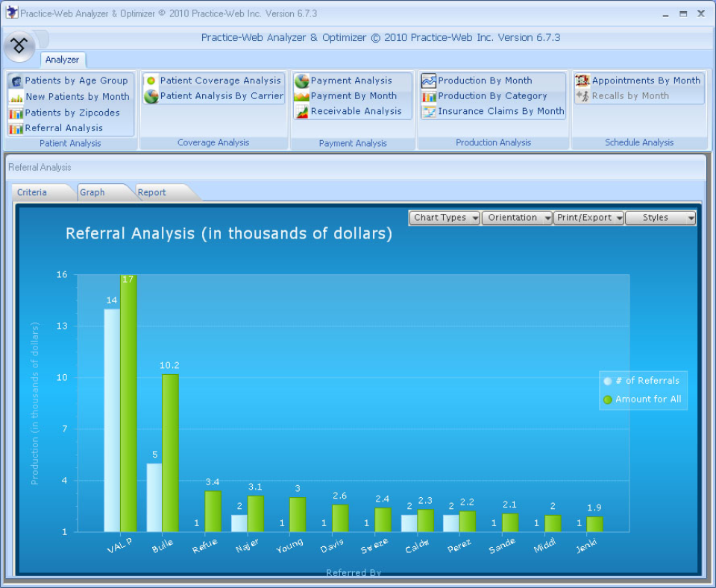This screenshot has width=716, height=588.
Task: Click the light blue 14 bar for VAL P
Action: 112,420
